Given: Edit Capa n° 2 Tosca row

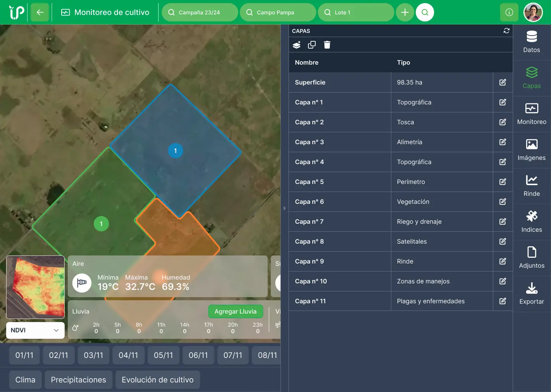Looking at the screenshot, I should [x=503, y=122].
